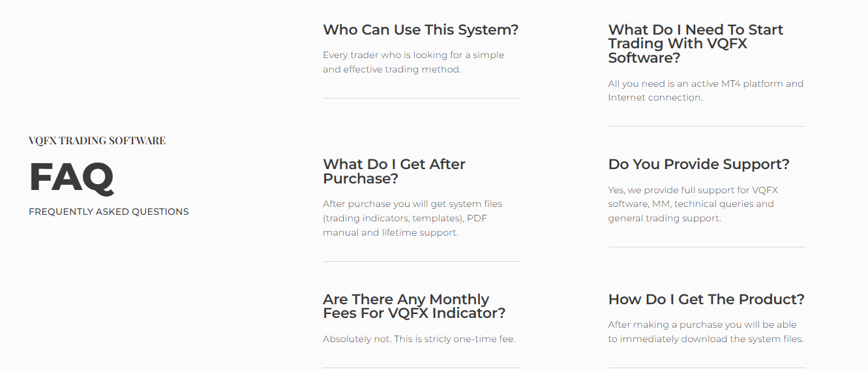Click the divider below the MT4 platform answer

[706, 127]
